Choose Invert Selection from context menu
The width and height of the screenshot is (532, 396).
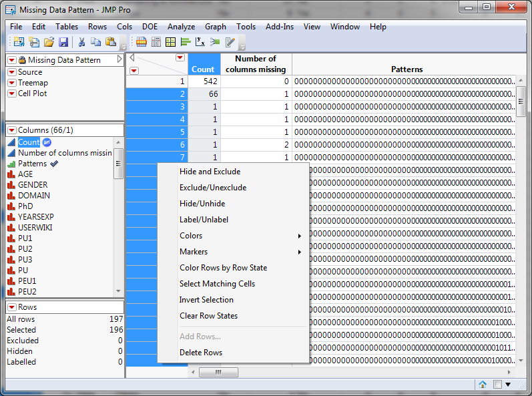click(x=234, y=300)
